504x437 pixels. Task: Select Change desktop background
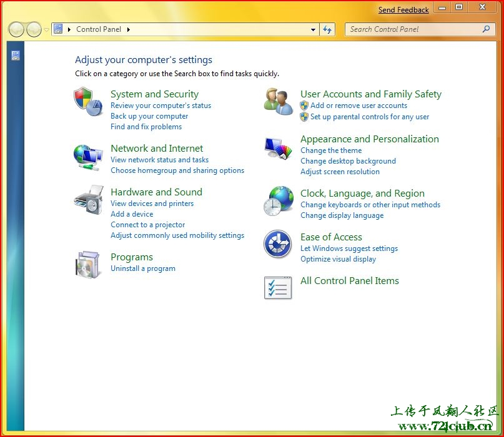click(348, 161)
